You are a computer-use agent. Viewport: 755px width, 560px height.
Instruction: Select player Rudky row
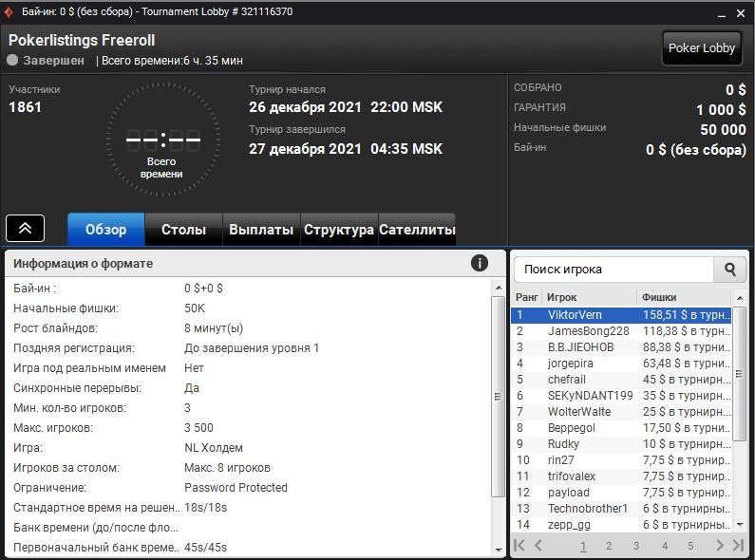(622, 444)
